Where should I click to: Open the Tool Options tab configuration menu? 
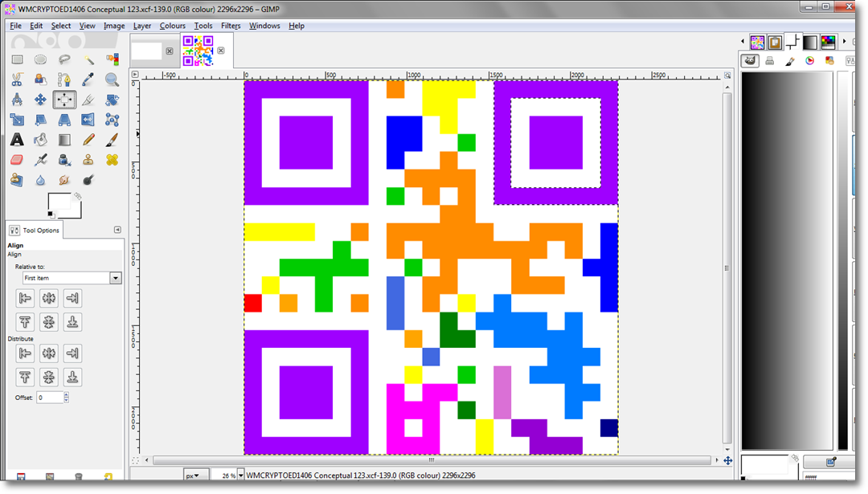pos(117,230)
